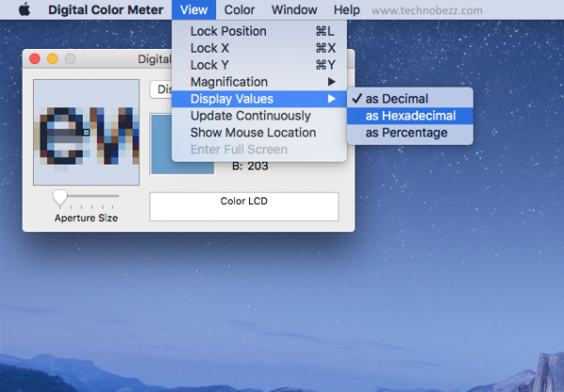
Task: Adjust the Aperture Size slider
Action: [x=60, y=197]
